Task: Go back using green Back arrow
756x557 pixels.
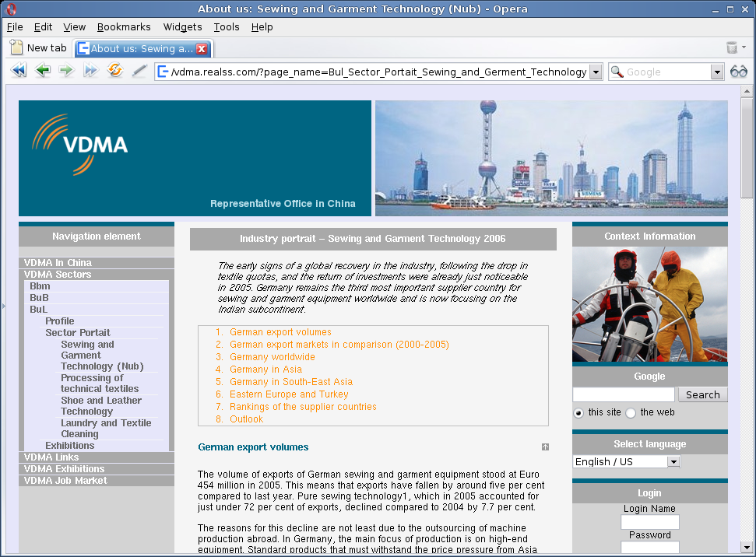Action: 43,72
